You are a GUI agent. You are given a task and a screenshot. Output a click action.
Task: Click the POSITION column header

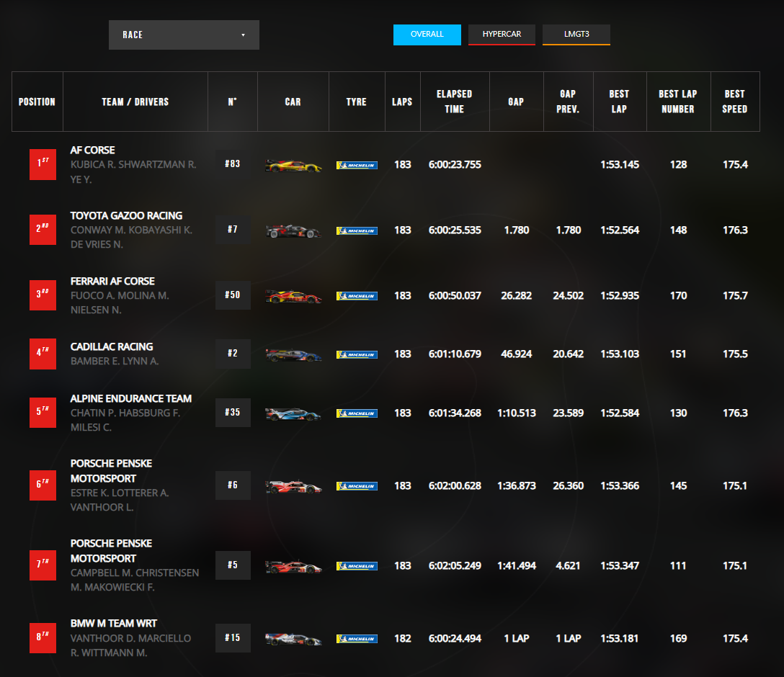[37, 102]
